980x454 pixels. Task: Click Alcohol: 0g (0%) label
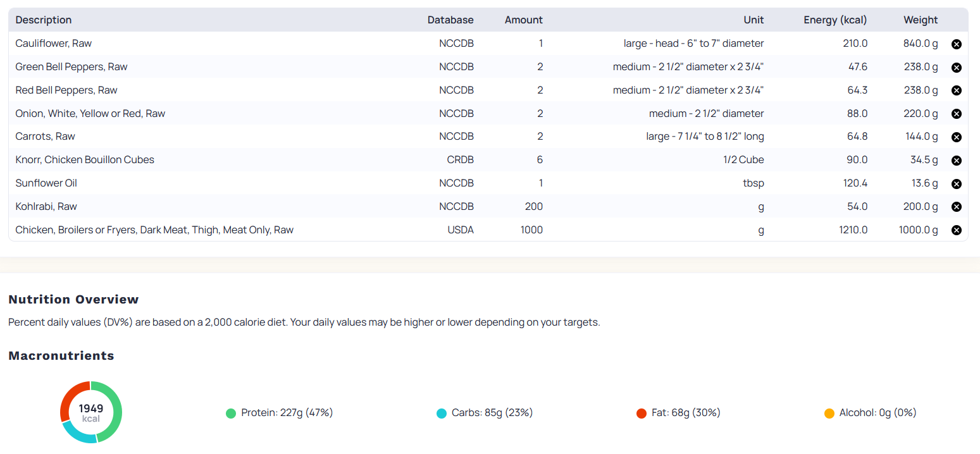pyautogui.click(x=878, y=413)
